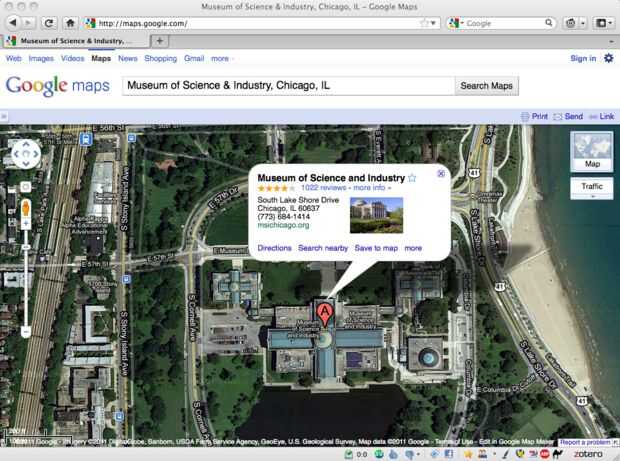Screen dimensions: 620x461
Task: Select the Street View pegman icon
Action: click(26, 209)
